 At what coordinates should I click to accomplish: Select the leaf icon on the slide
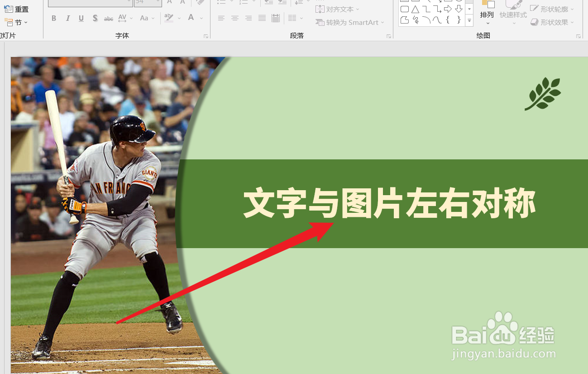coord(543,94)
